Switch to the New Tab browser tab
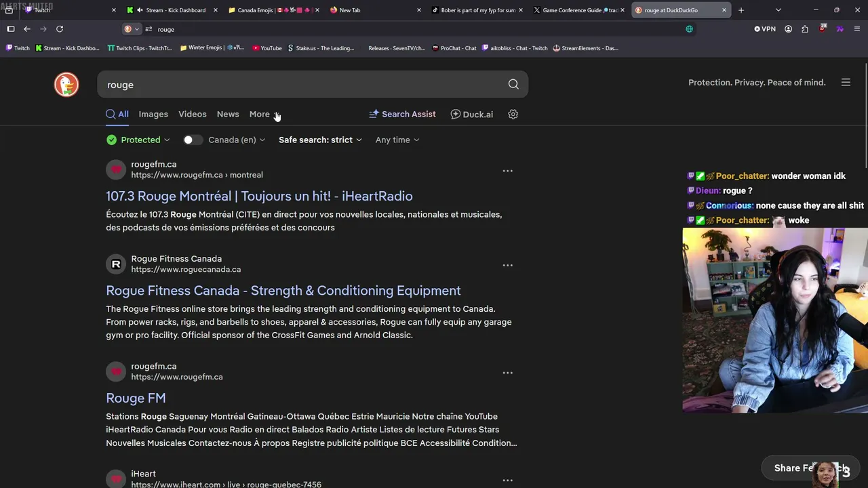Image resolution: width=868 pixels, height=488 pixels. click(375, 10)
